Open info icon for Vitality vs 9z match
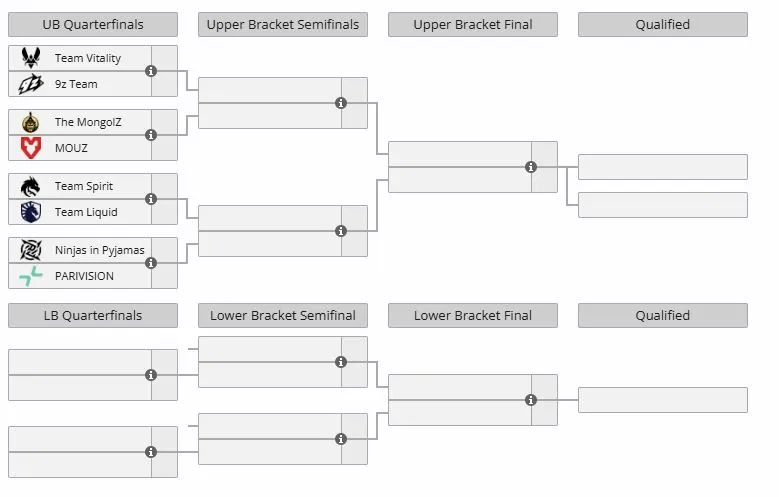The image size is (779, 497). coord(151,71)
